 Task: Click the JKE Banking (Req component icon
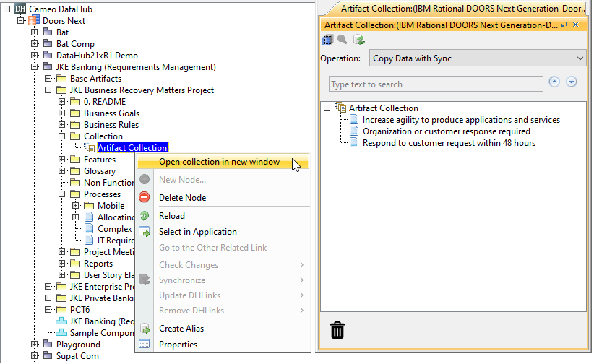(61, 321)
